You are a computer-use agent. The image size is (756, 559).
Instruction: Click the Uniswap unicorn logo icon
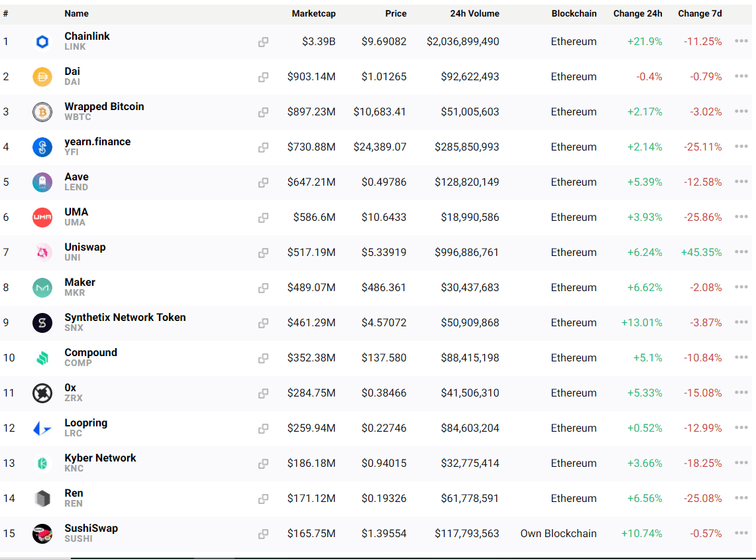point(42,253)
